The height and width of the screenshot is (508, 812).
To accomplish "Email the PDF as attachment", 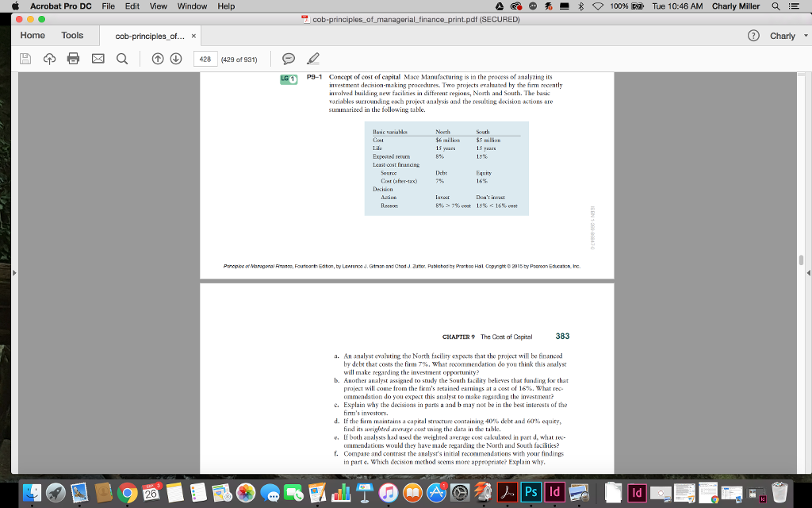I will [x=98, y=58].
